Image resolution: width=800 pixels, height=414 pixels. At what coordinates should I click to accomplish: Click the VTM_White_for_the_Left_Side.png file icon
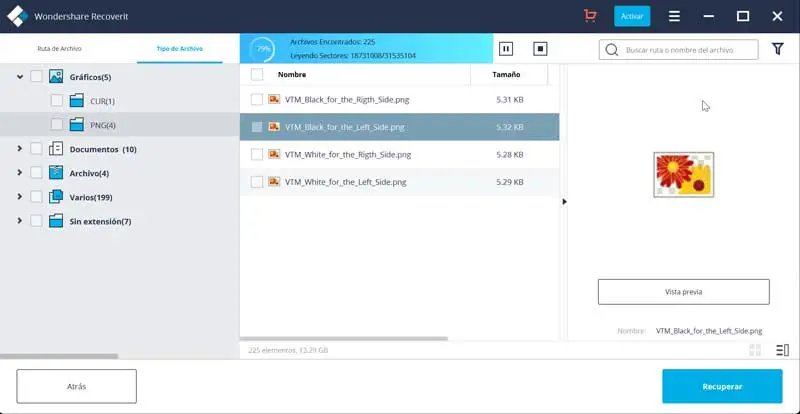click(x=274, y=181)
